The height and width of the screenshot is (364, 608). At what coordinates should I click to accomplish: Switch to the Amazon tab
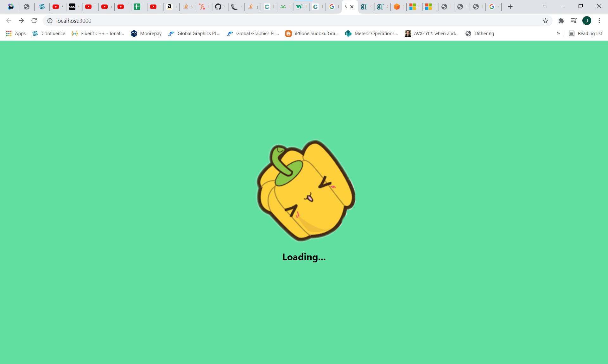click(x=169, y=7)
